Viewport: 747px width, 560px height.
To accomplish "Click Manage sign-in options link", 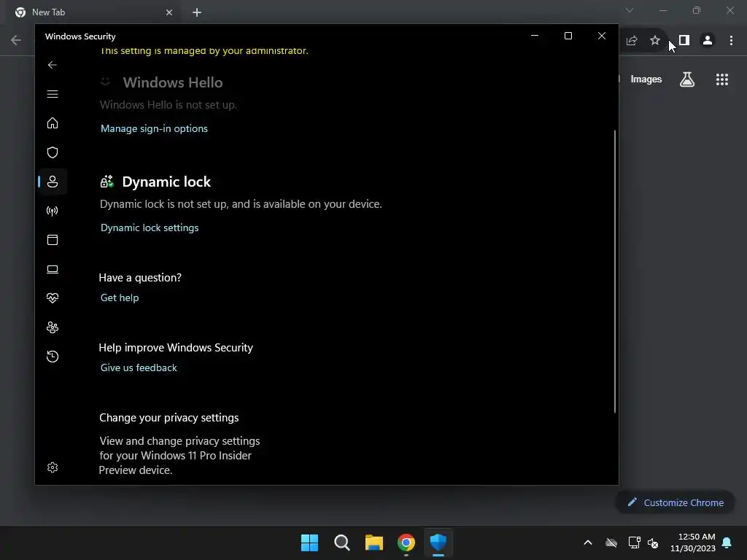I will (x=154, y=128).
